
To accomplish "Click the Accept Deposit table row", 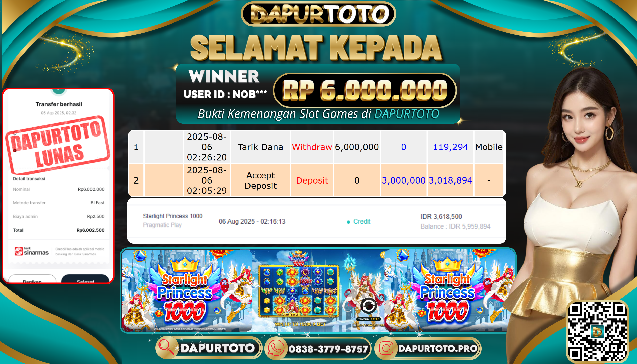I will (316, 180).
